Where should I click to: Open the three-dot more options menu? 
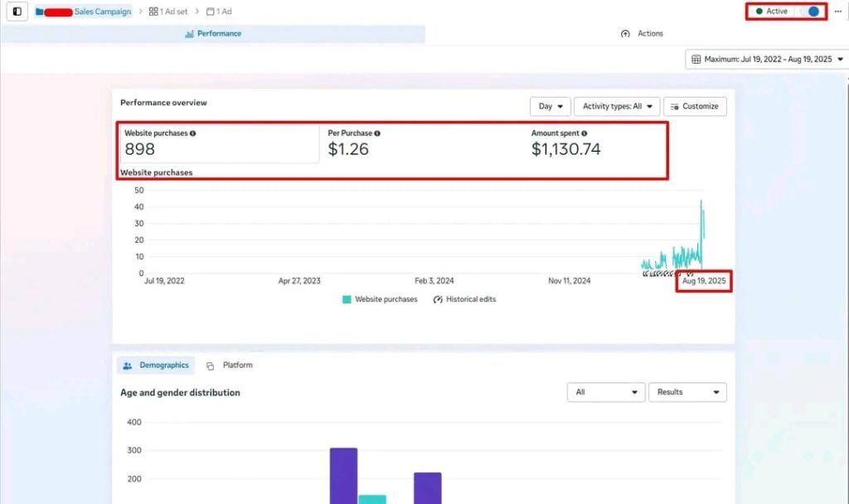837,12
